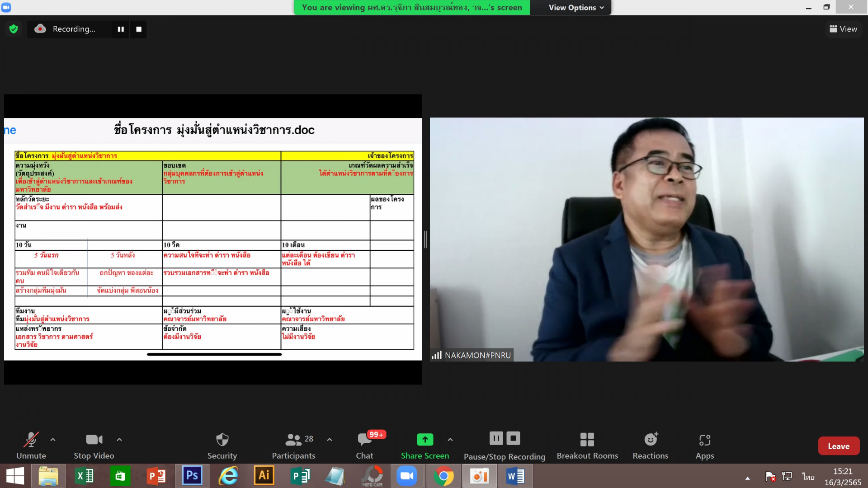The height and width of the screenshot is (488, 868).
Task: Show hidden system tray icons
Action: coord(748,478)
